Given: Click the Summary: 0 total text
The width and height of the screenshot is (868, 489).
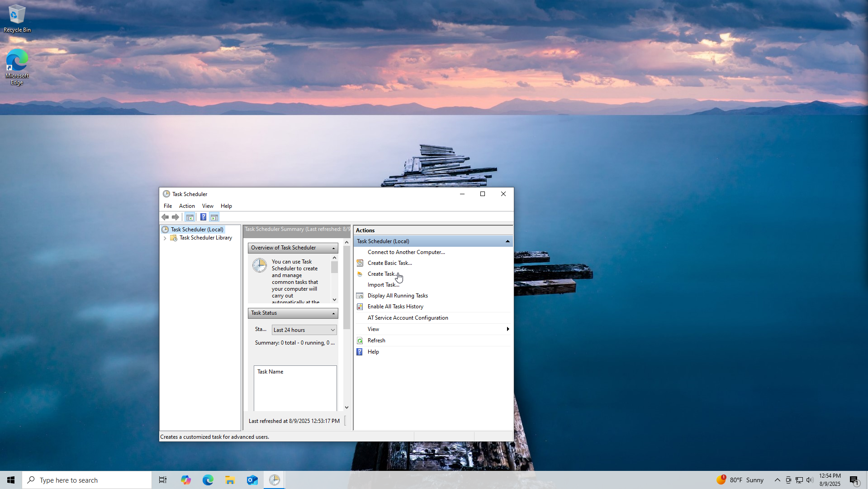Looking at the screenshot, I should click(x=294, y=343).
